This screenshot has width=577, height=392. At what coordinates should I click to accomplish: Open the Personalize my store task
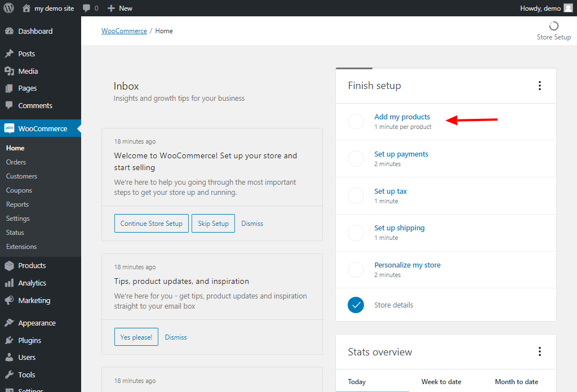point(407,265)
